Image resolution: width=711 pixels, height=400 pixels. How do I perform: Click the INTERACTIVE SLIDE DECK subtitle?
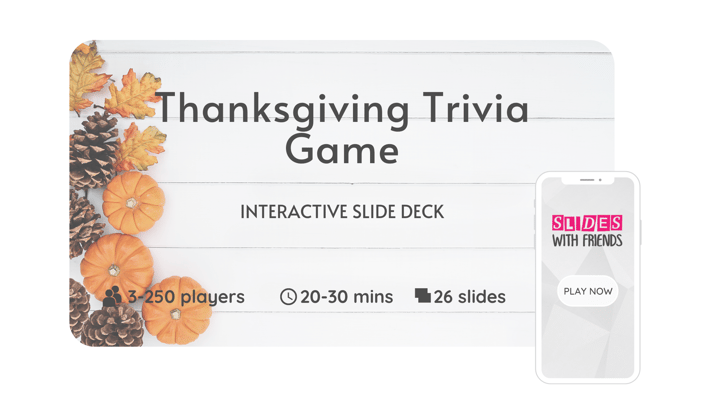point(342,212)
